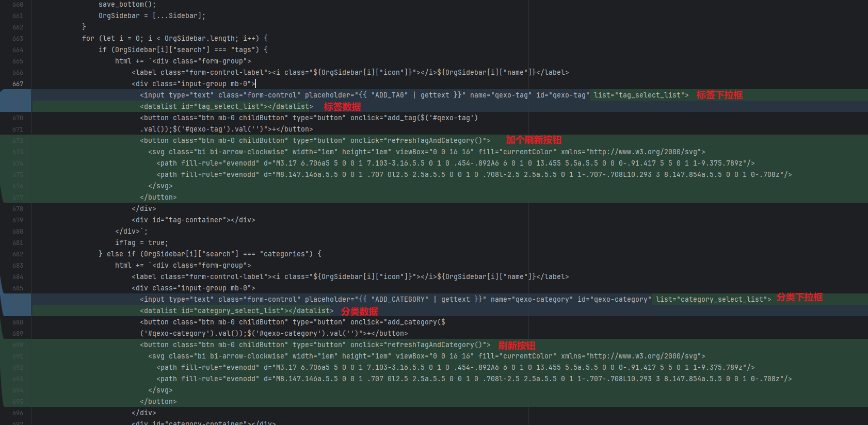This screenshot has width=868, height=425.
Task: Click line number 663 in the gutter
Action: tap(18, 38)
